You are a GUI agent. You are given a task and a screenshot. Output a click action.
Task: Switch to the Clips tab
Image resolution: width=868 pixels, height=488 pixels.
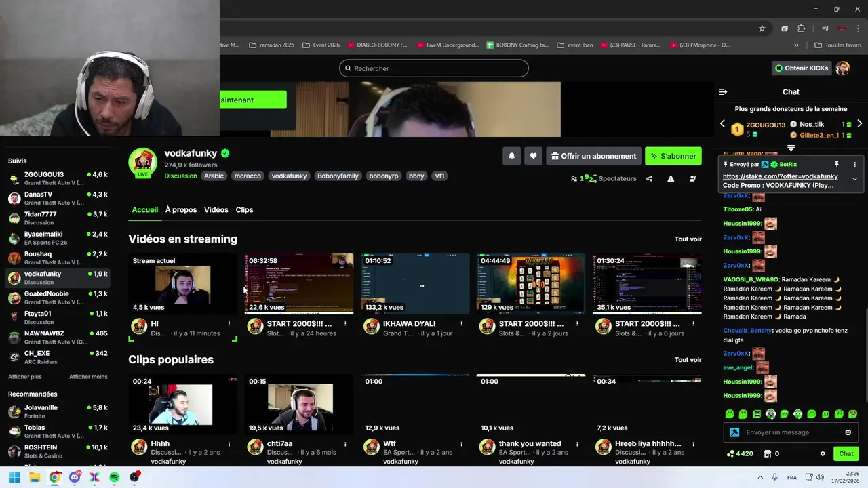[x=244, y=209]
